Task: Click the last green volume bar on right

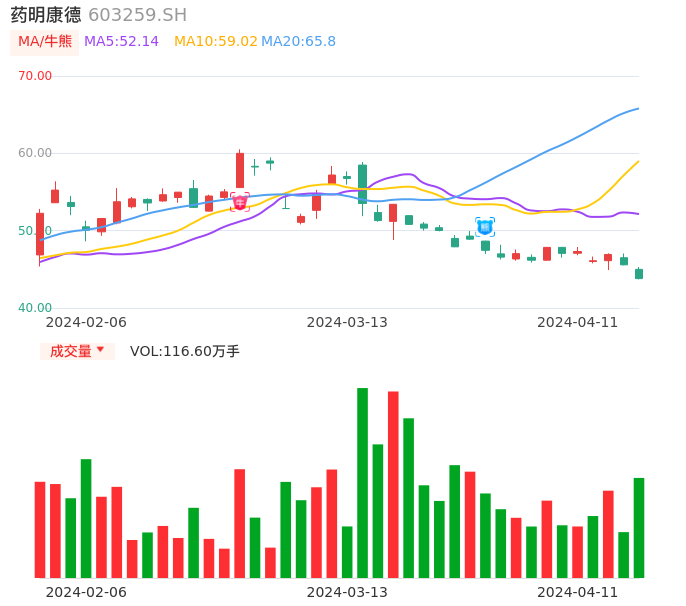Action: pos(639,528)
